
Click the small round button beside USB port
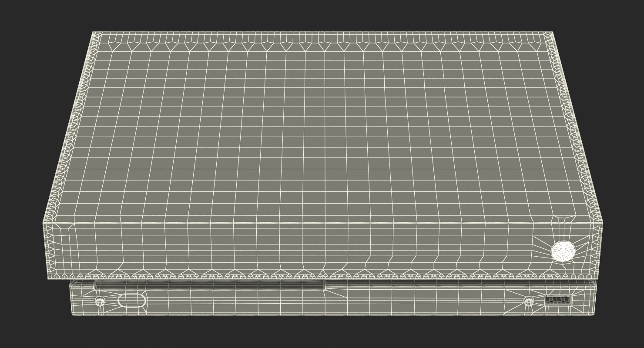pos(529,301)
